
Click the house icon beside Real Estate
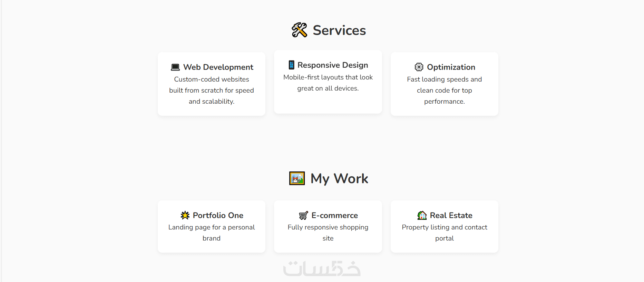422,215
